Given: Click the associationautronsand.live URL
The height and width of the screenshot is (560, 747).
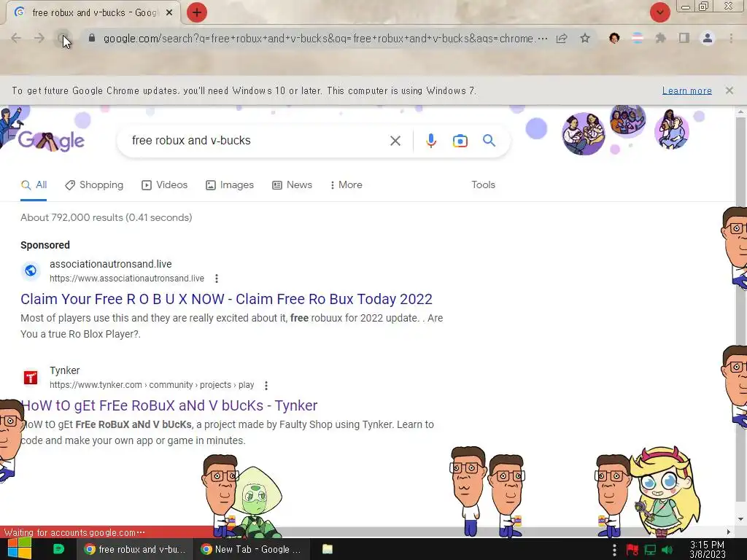Looking at the screenshot, I should click(127, 279).
